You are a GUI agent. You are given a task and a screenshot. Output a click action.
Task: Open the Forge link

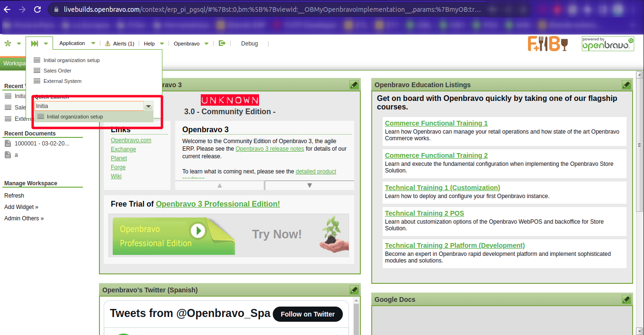118,167
